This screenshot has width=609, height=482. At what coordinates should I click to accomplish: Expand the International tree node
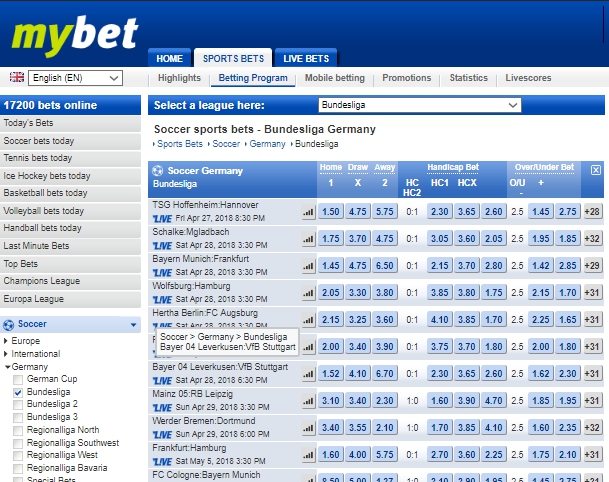pos(5,354)
